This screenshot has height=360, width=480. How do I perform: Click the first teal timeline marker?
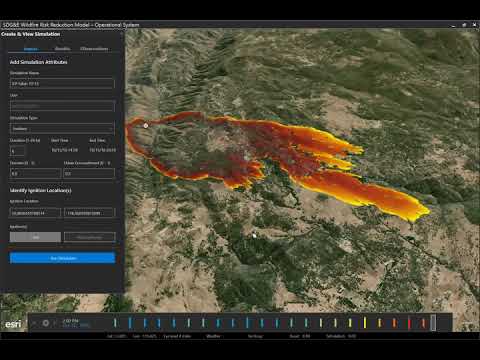[115, 323]
